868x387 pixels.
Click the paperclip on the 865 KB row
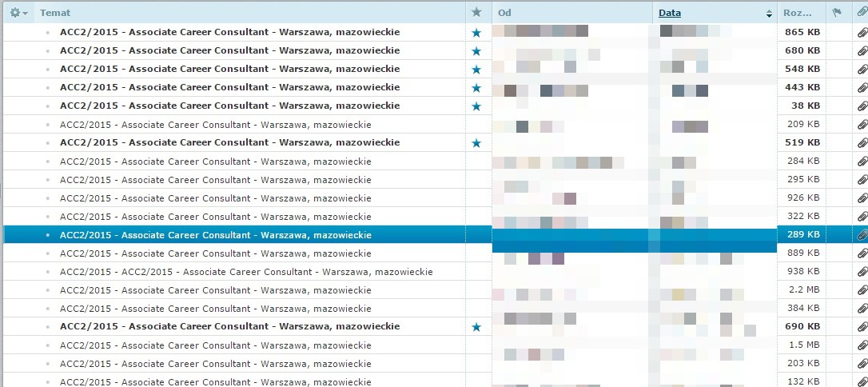pyautogui.click(x=862, y=33)
